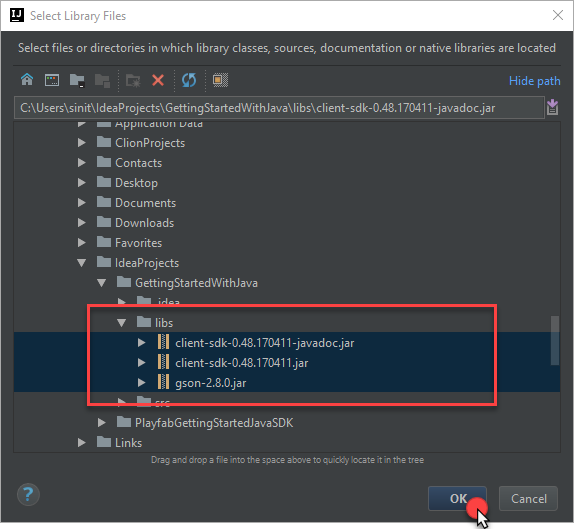Collapse the IdeaProjects folder

[x=82, y=262]
